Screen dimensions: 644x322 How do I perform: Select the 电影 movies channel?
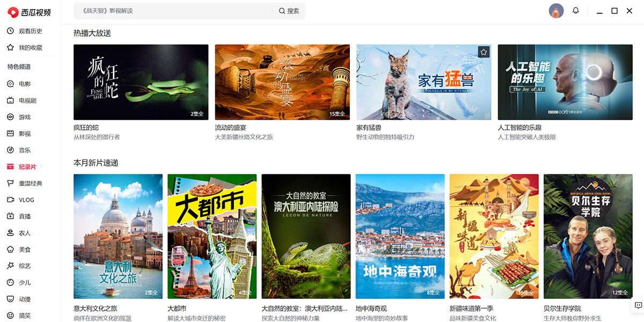(x=25, y=84)
